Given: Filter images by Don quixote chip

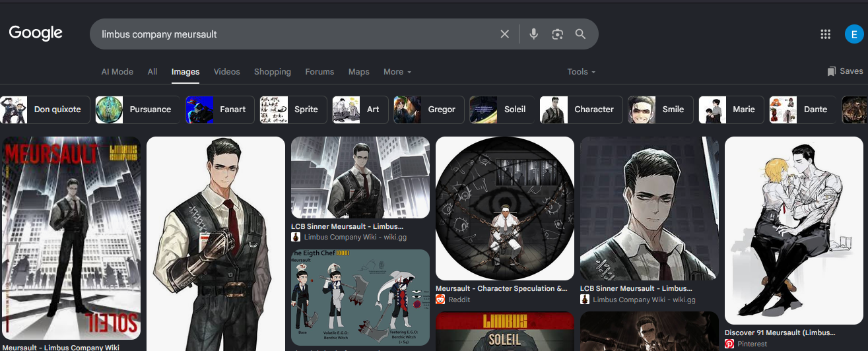Looking at the screenshot, I should [45, 110].
